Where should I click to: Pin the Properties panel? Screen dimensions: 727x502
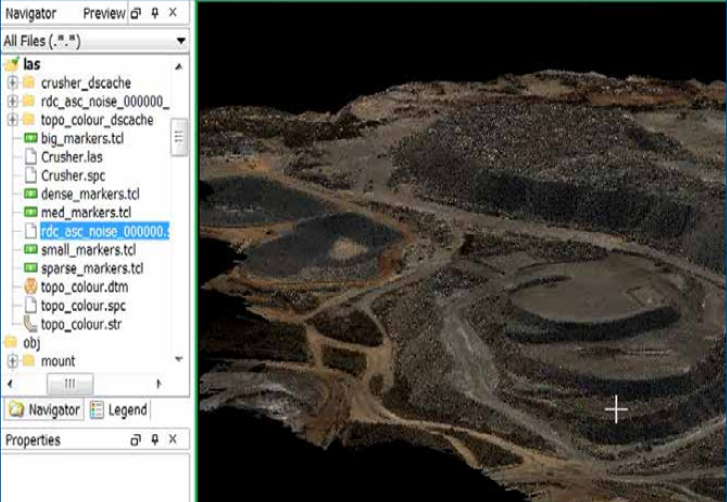(x=153, y=440)
